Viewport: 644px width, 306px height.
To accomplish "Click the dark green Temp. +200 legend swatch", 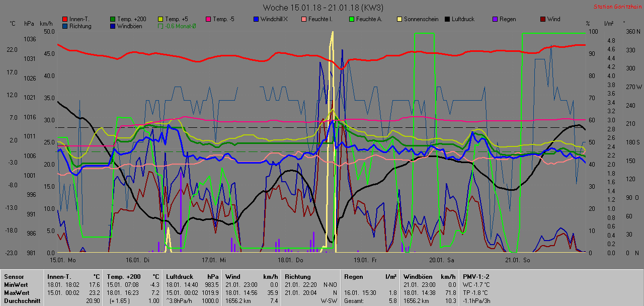I will click(x=113, y=20).
